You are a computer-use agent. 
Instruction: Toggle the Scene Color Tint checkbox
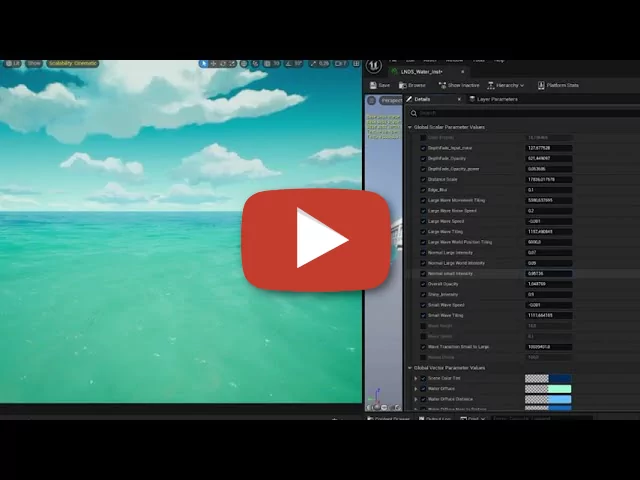coord(423,378)
